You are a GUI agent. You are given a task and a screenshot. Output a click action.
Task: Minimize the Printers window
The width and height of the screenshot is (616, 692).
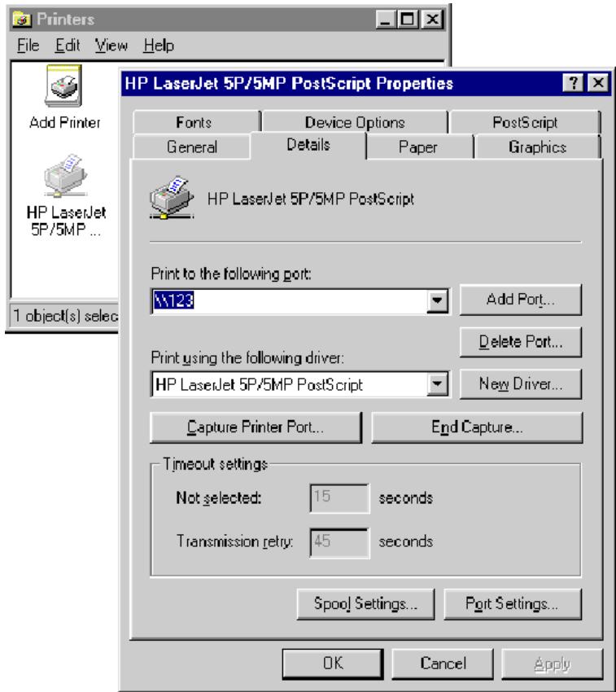[x=387, y=20]
